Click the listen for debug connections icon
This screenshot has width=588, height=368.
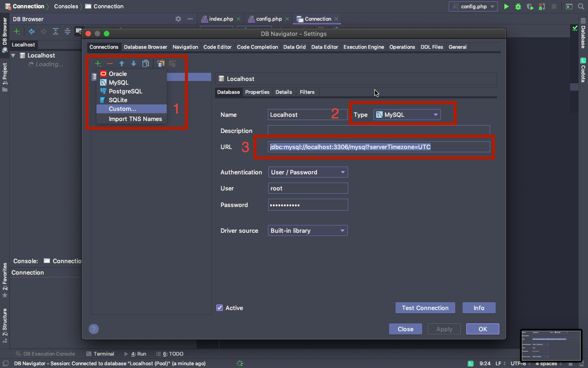tap(542, 6)
